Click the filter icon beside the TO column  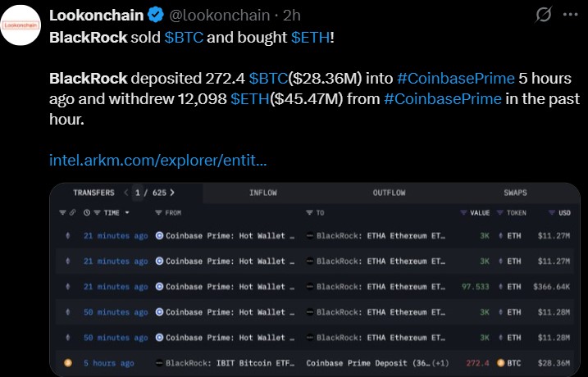pyautogui.click(x=309, y=213)
